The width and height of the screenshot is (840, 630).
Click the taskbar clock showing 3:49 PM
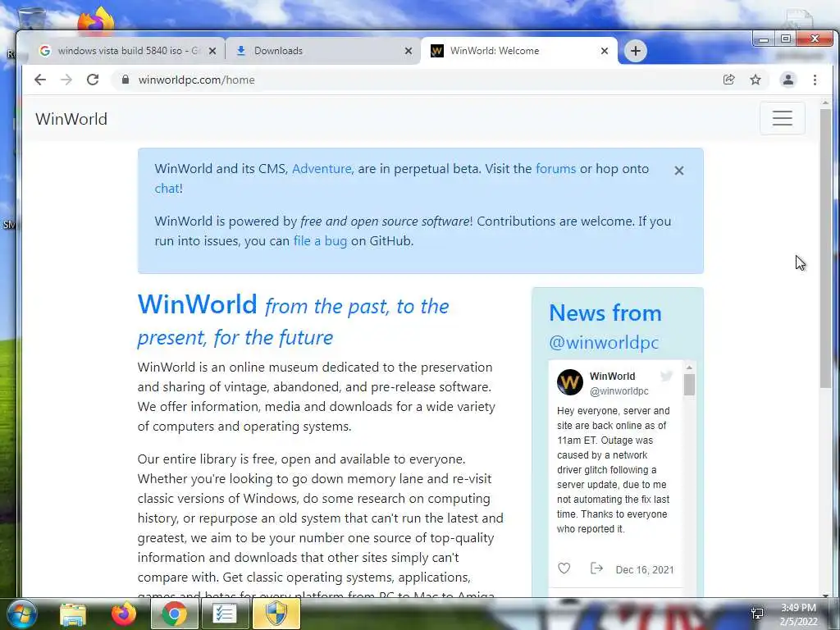[798, 614]
